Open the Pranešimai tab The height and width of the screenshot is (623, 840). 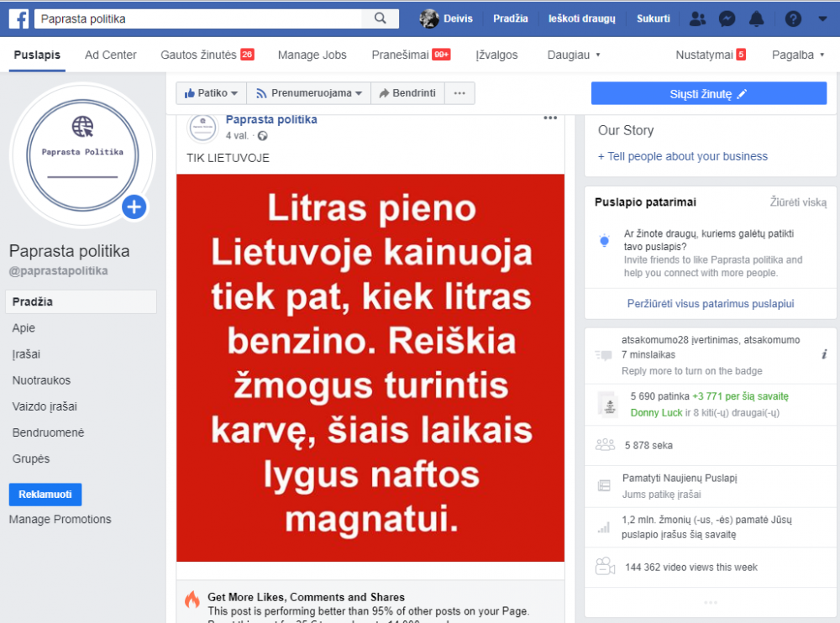(x=411, y=55)
